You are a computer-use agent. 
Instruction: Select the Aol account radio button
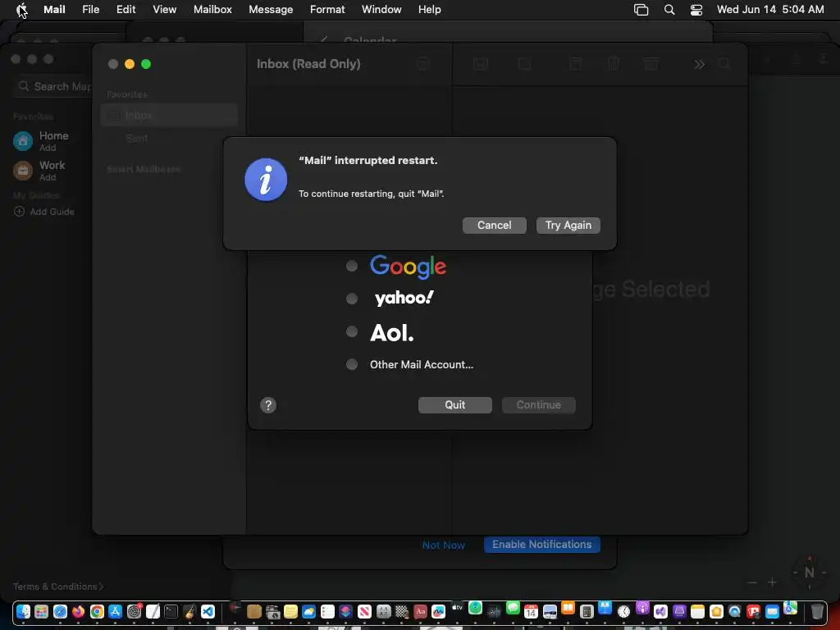(351, 331)
